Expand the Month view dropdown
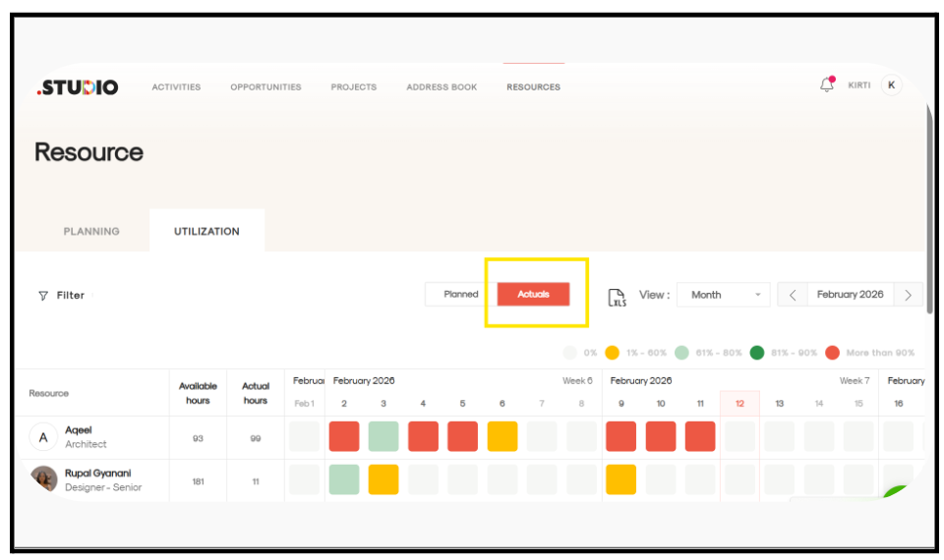944x560 pixels. 723,295
